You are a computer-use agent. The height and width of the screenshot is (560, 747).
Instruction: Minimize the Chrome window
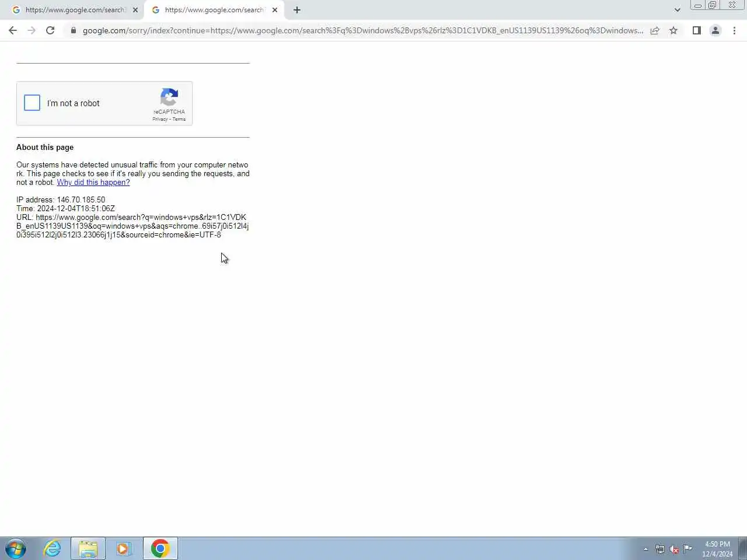[698, 5]
